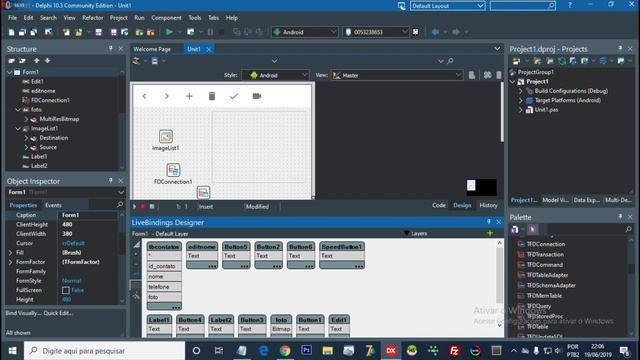
Task: Switch to the Welcome Page tab
Action: point(152,49)
